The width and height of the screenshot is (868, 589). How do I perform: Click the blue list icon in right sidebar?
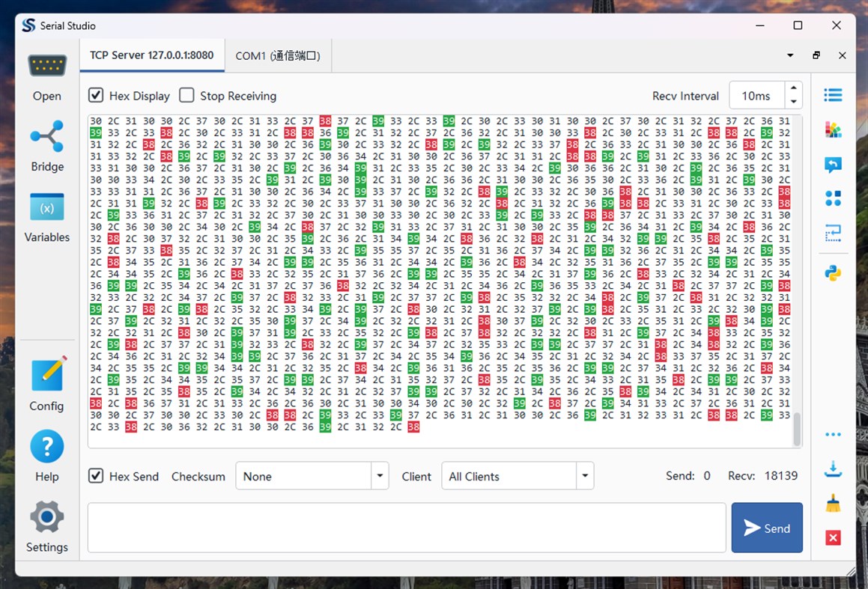pos(833,95)
